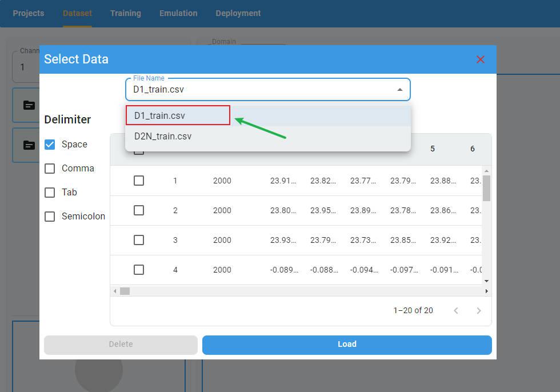
Task: Click the upper folder icon behind dialog
Action: pos(29,105)
